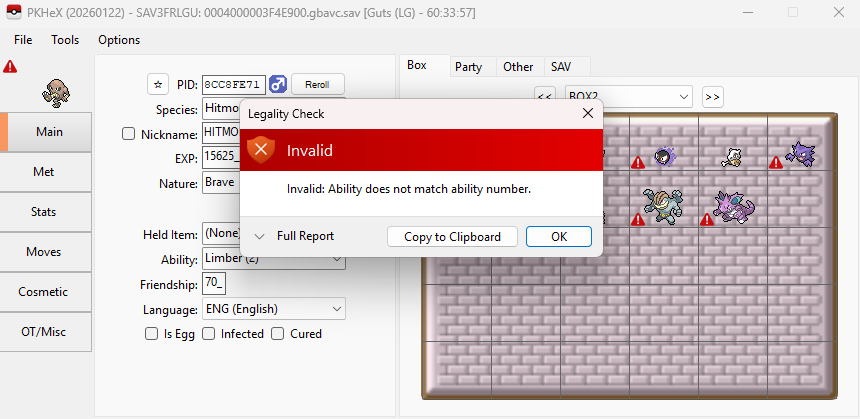Check the Infected checkbox
The height and width of the screenshot is (419, 860).
tap(209, 334)
